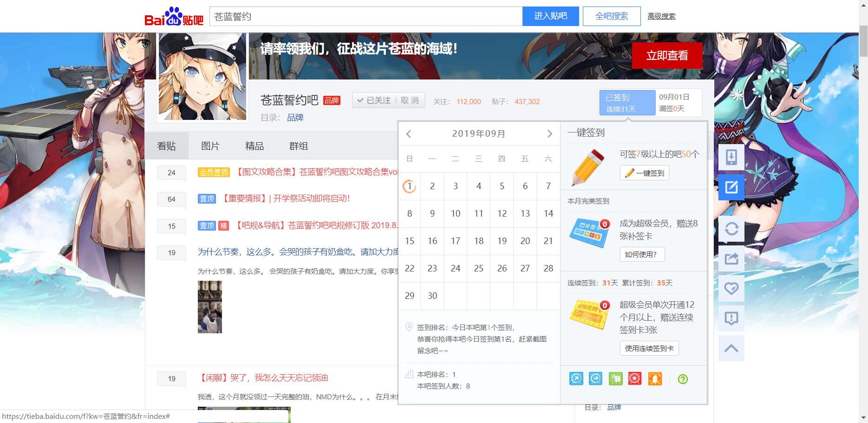
Task: Click the 09月01日 date display
Action: coord(674,97)
